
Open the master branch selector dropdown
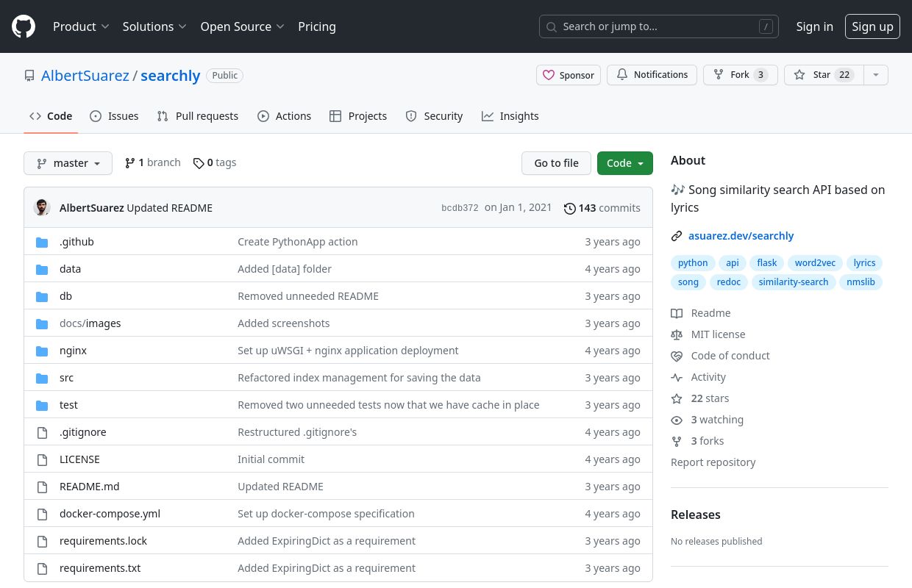[x=68, y=163]
